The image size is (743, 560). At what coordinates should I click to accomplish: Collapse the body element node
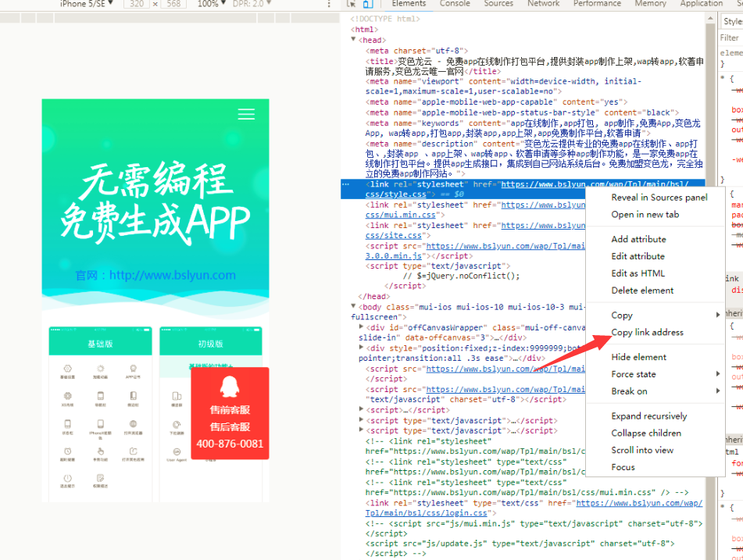pyautogui.click(x=353, y=306)
